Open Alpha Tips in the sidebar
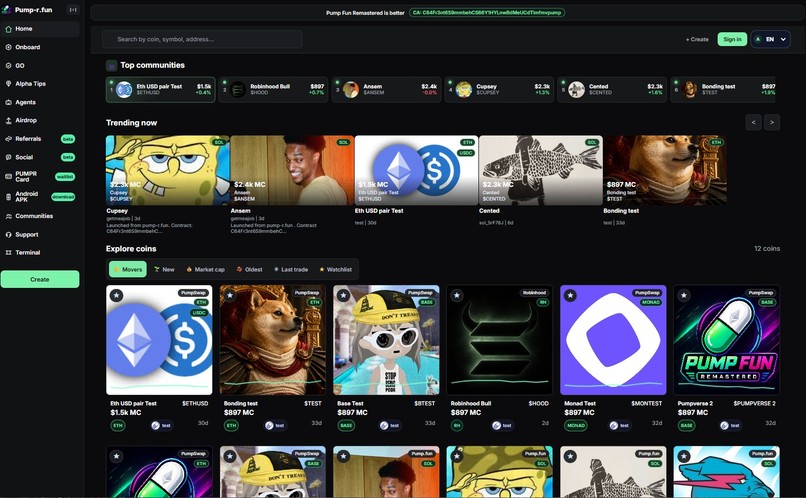 pyautogui.click(x=40, y=84)
